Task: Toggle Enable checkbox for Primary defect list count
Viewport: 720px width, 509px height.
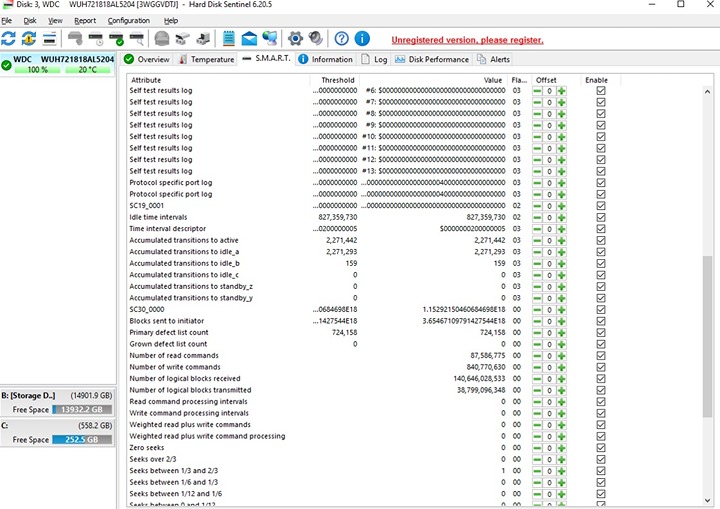Action: (x=601, y=333)
